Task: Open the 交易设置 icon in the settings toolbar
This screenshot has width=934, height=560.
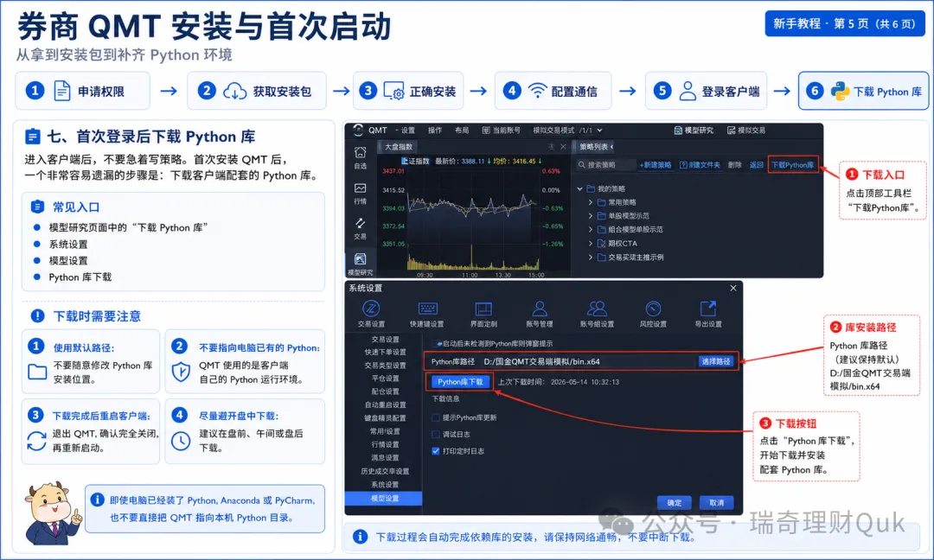Action: [x=371, y=309]
